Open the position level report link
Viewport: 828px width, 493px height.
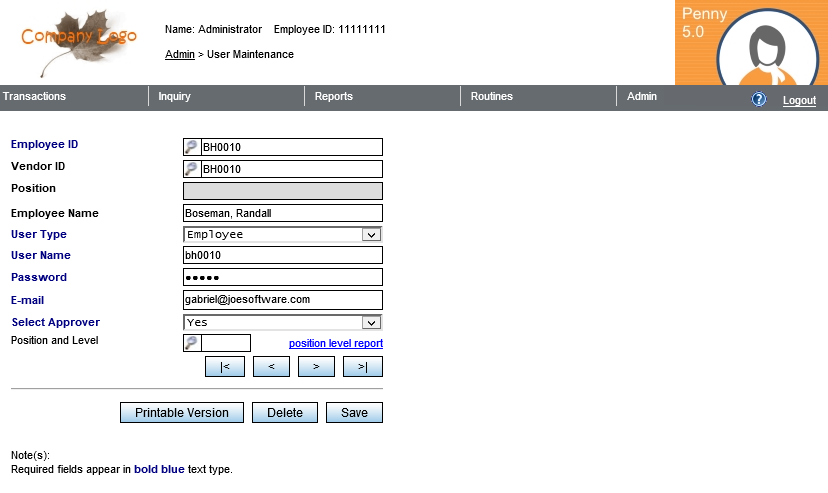(335, 344)
